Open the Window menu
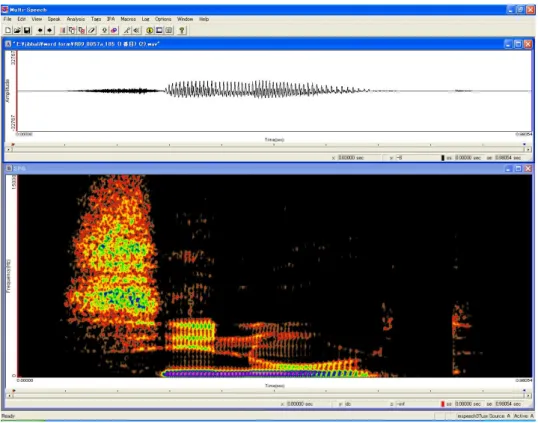Image resolution: width=538 pixels, height=423 pixels. coord(185,19)
